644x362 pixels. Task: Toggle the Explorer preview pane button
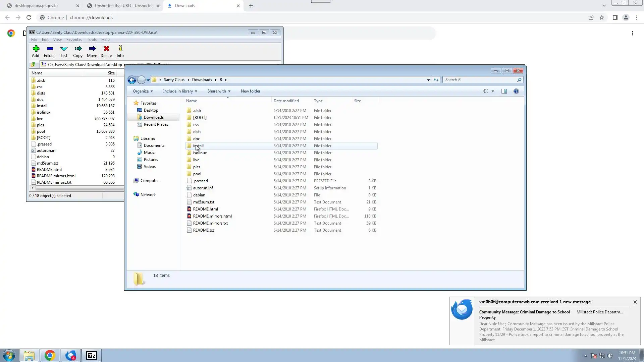(504, 91)
